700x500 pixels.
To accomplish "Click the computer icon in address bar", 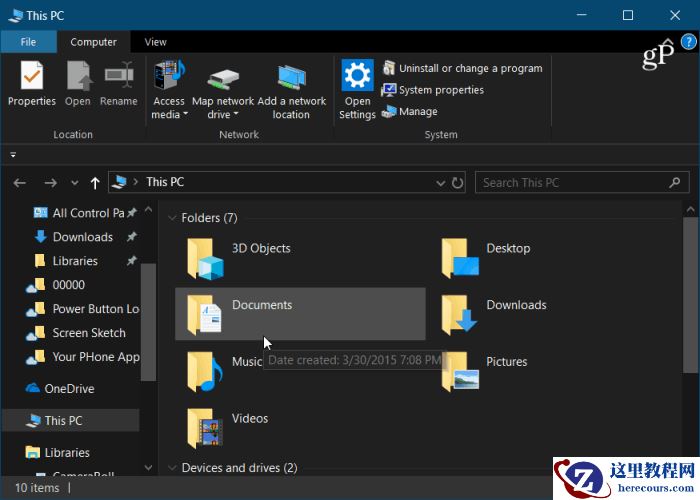I will pyautogui.click(x=119, y=182).
